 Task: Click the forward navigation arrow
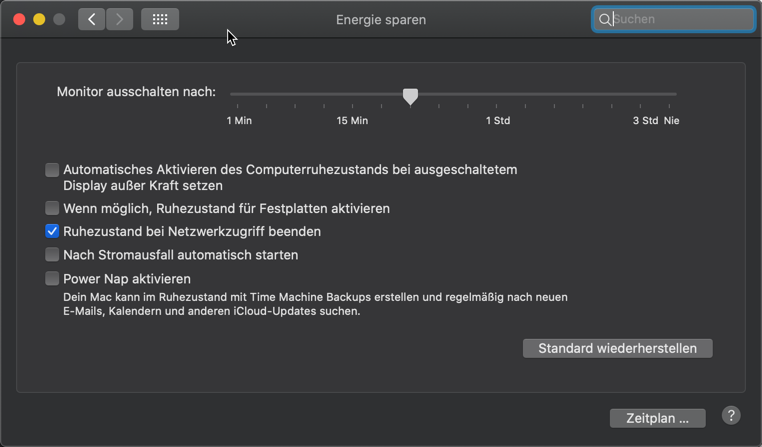point(120,19)
